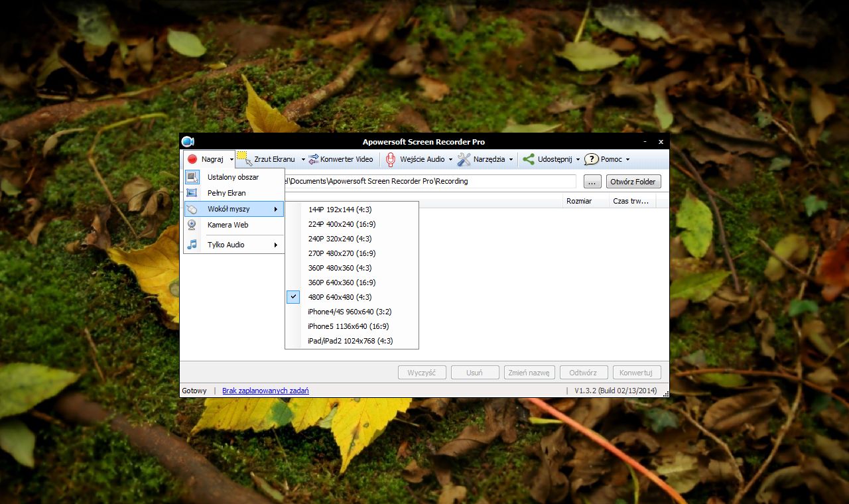
Task: Expand the Narzędzia dropdown arrow
Action: coord(511,160)
